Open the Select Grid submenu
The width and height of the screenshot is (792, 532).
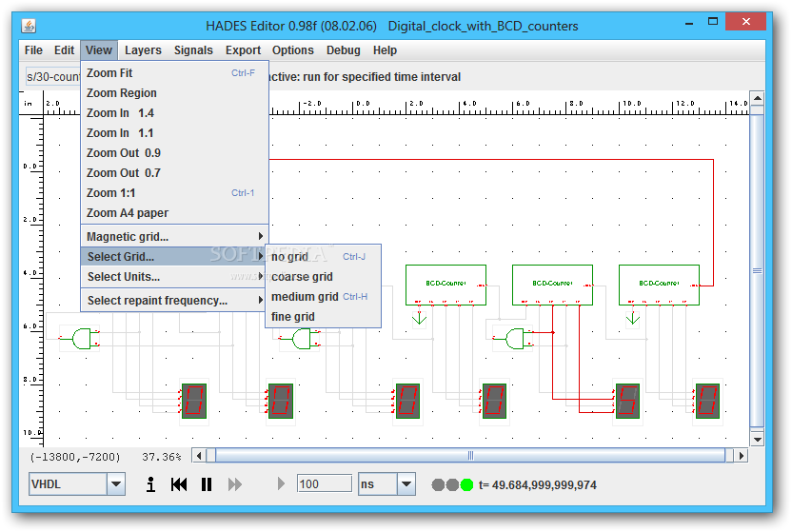click(x=175, y=256)
